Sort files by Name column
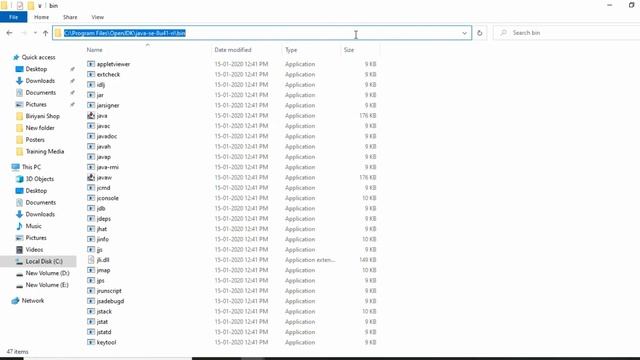 (x=94, y=50)
